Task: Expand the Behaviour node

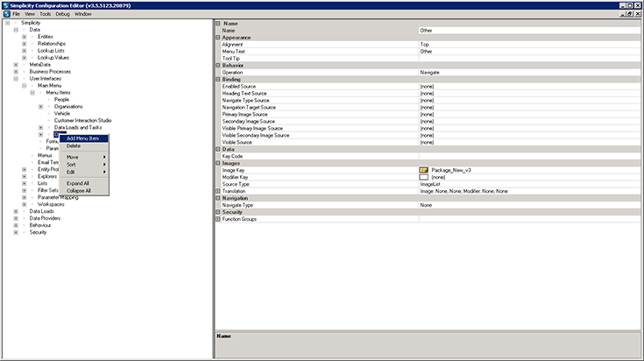Action: (x=16, y=225)
